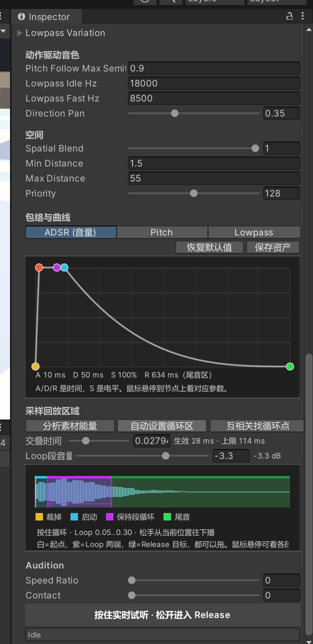The height and width of the screenshot is (644, 313).
Task: Click the 按住实时试听 audition button
Action: click(x=162, y=615)
